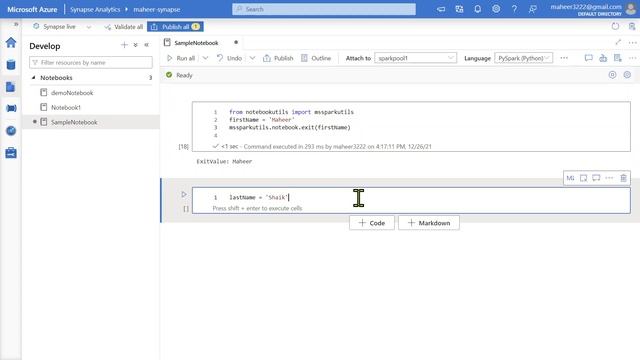Open directory switcher icon in header

[459, 9]
